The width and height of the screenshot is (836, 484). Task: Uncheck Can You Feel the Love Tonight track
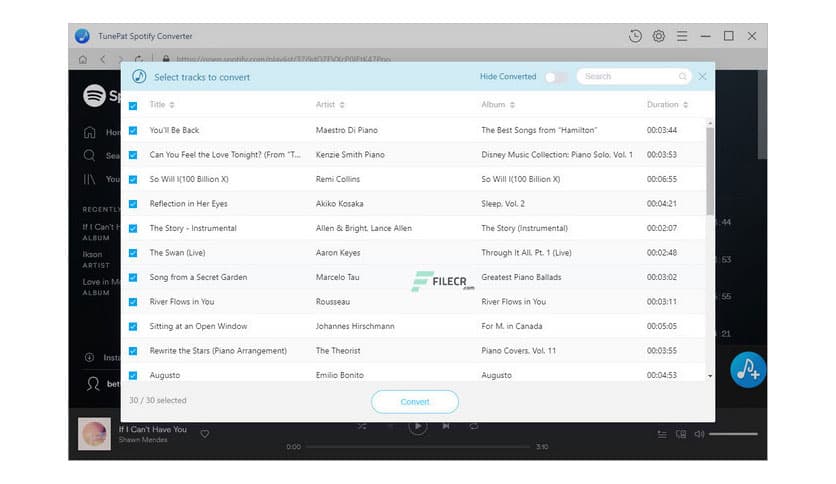pos(133,155)
